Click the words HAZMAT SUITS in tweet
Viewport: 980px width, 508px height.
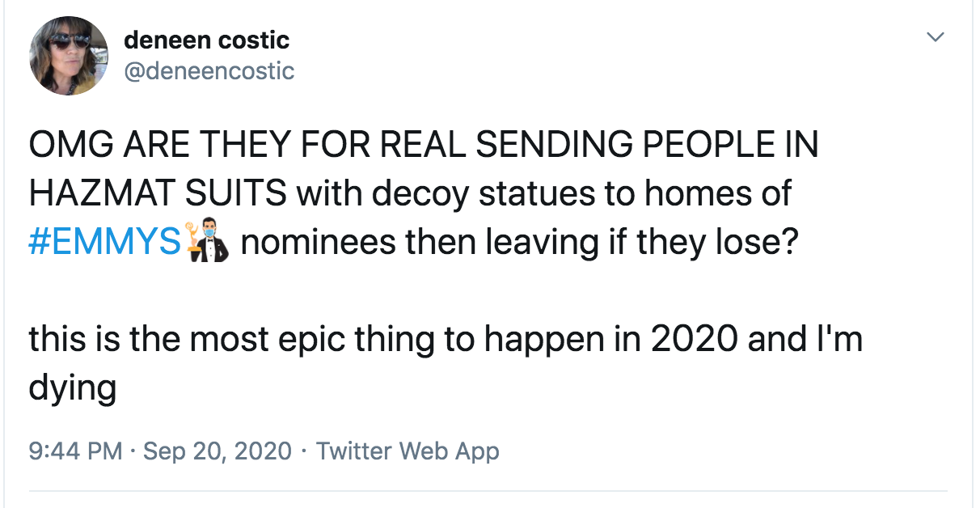click(158, 193)
